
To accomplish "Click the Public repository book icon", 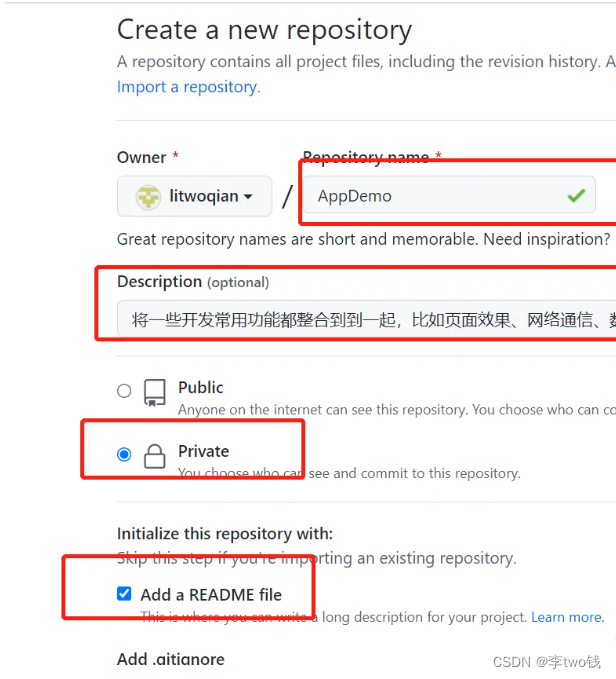I will [154, 392].
